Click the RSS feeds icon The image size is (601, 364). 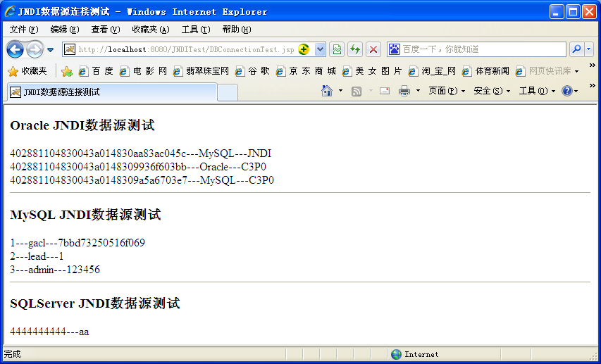357,92
